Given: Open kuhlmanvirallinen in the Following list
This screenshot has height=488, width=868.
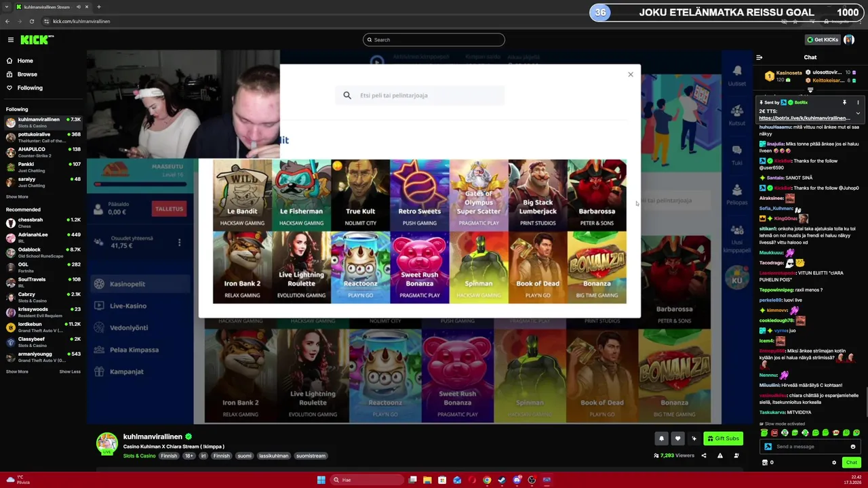Looking at the screenshot, I should point(43,123).
